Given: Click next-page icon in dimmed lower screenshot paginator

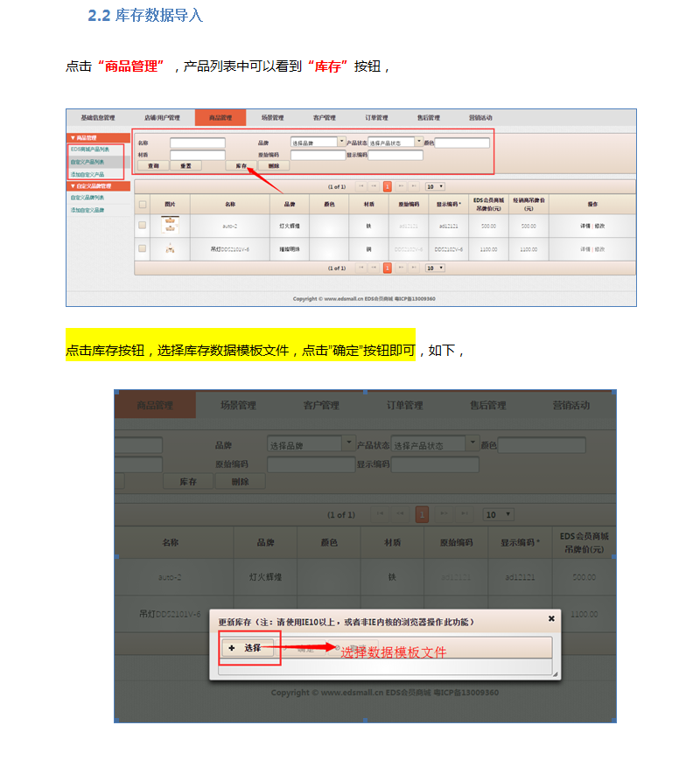Looking at the screenshot, I should (x=444, y=514).
